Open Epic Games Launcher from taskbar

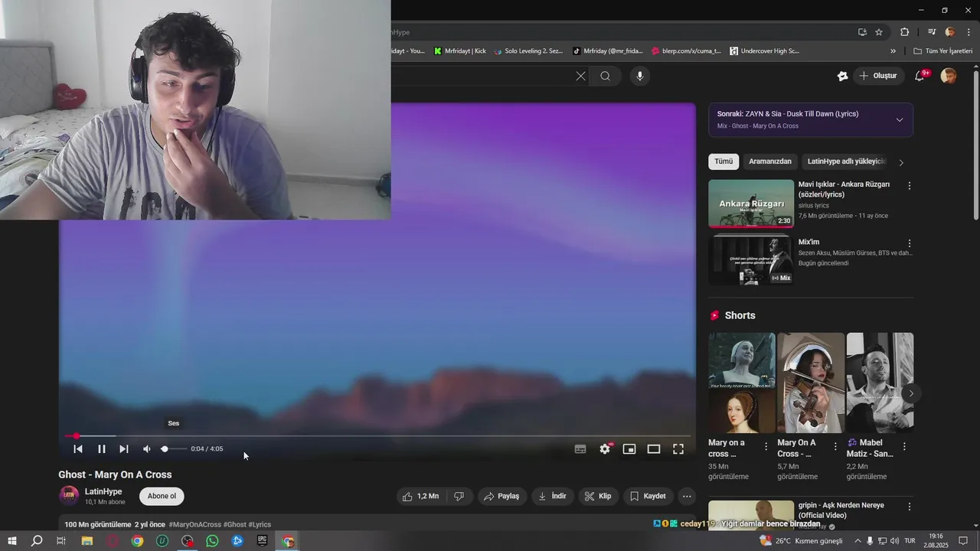pyautogui.click(x=263, y=541)
